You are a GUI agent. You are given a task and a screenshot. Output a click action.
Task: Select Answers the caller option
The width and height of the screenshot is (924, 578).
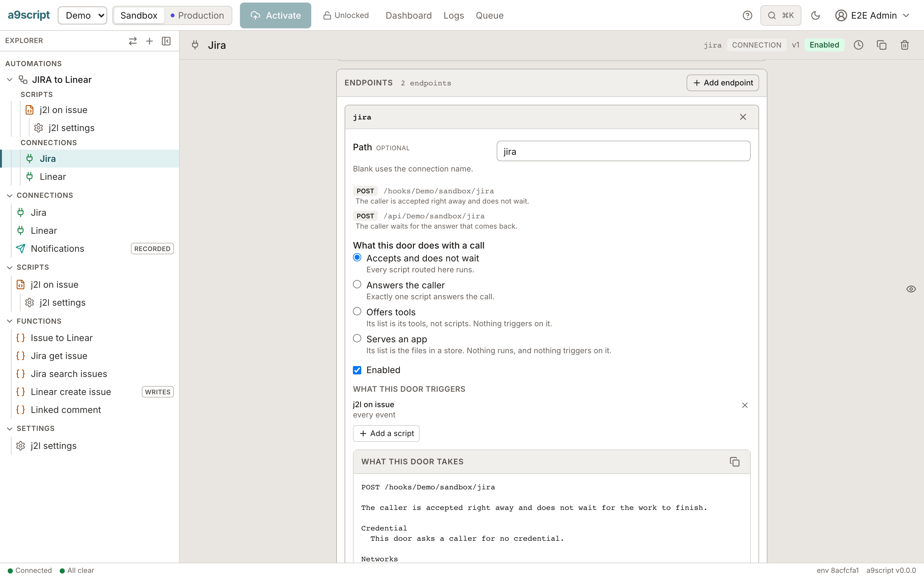click(x=357, y=285)
